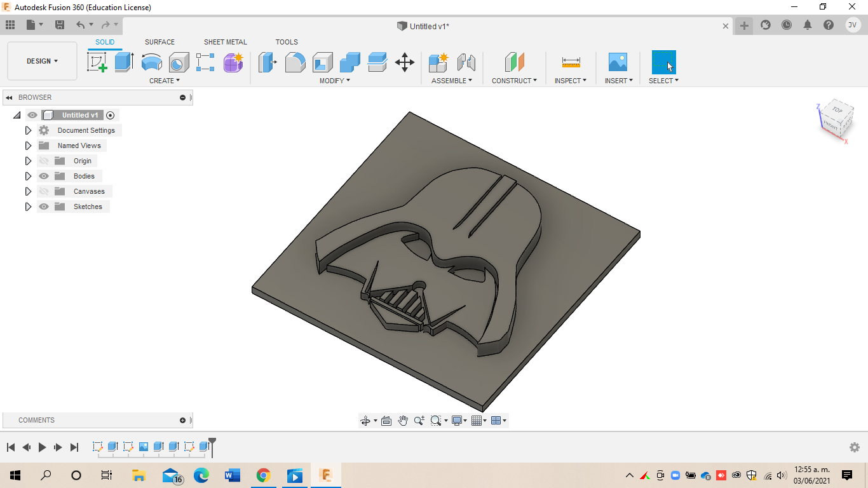868x488 pixels.
Task: Add a new design tab
Action: (744, 25)
